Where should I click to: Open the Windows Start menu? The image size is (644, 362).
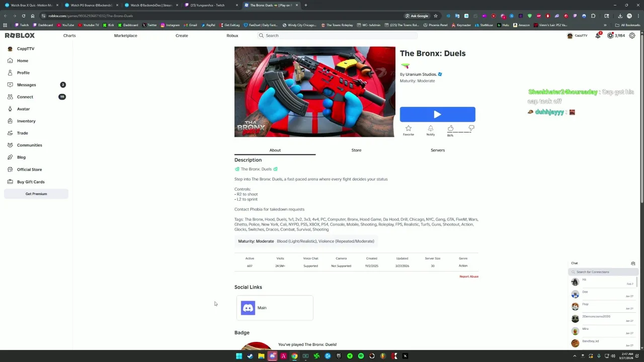239,356
